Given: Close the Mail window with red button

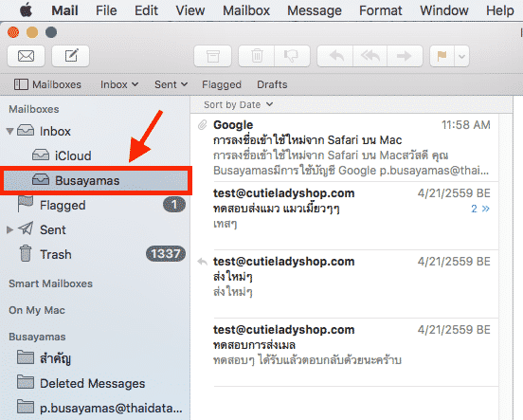Looking at the screenshot, I should click(x=13, y=32).
